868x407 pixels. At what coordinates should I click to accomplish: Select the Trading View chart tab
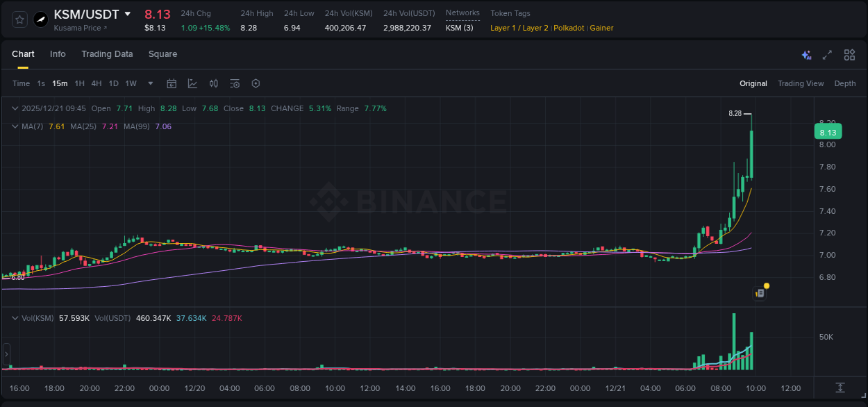tap(801, 83)
